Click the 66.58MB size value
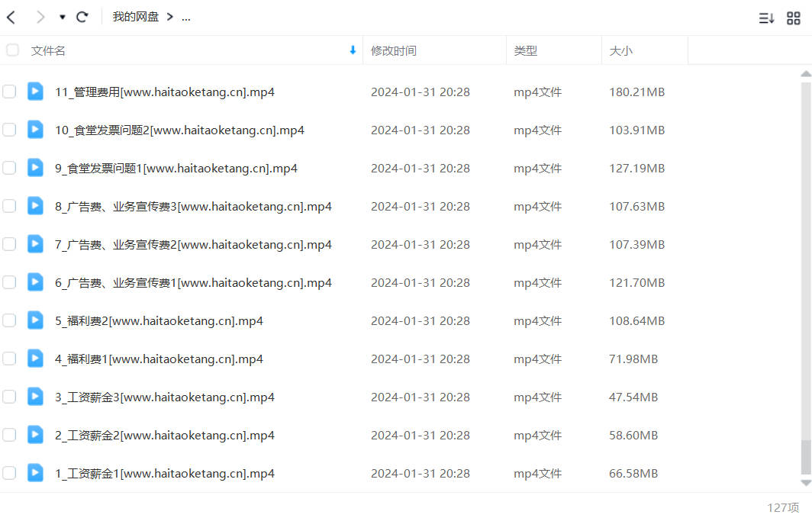This screenshot has width=812, height=518. tap(633, 474)
